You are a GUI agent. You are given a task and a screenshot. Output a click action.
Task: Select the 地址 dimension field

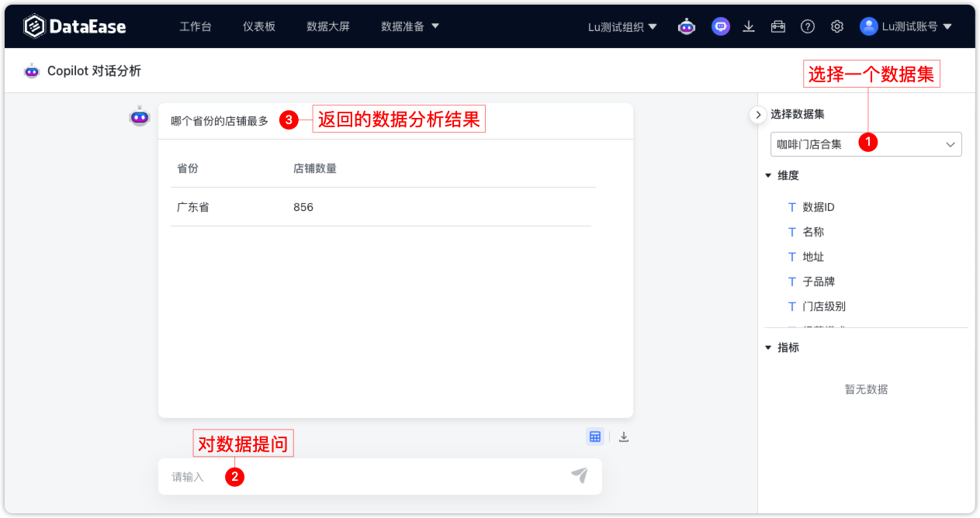tap(815, 256)
